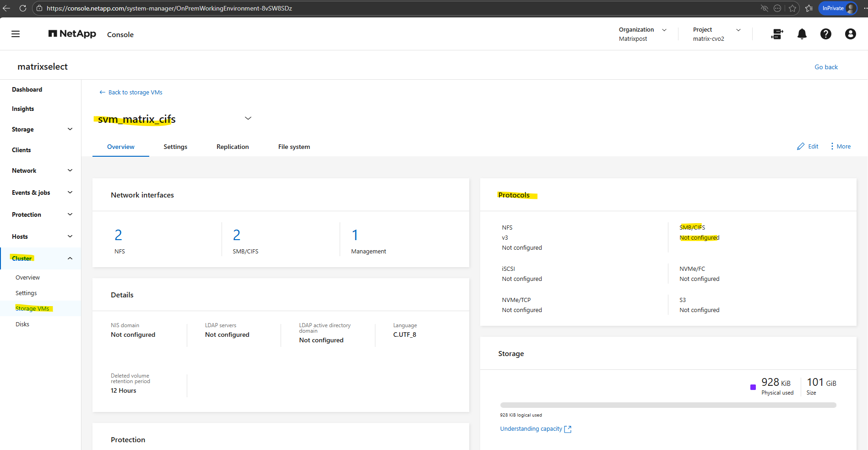Switch to the Settings tab

175,147
